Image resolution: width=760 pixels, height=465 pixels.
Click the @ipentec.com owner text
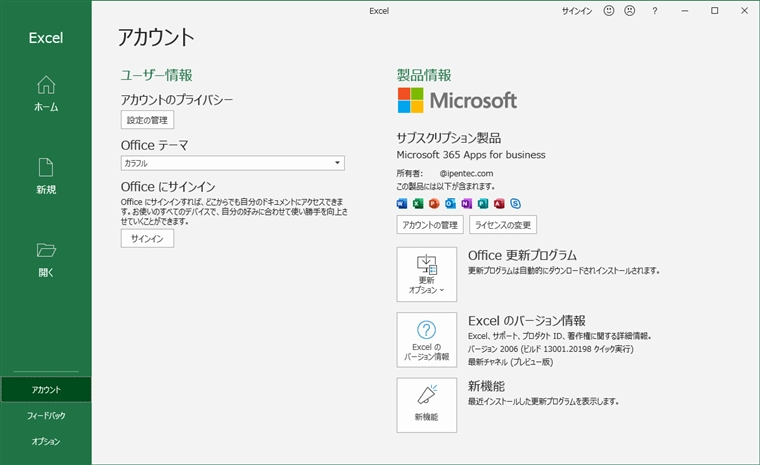(x=466, y=173)
